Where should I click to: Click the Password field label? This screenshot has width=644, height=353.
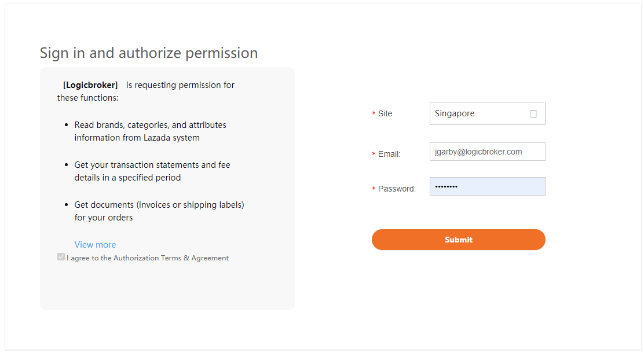(397, 189)
